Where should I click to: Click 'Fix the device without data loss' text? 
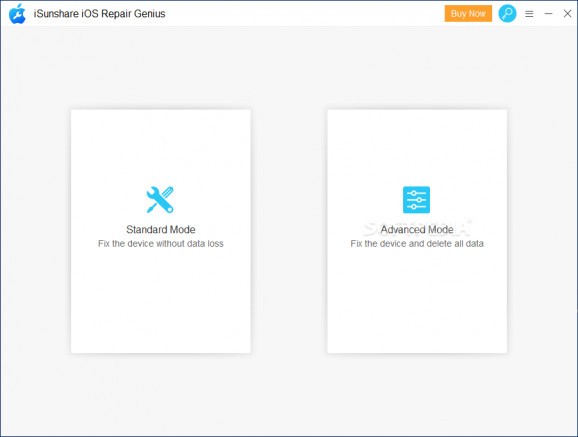click(x=161, y=243)
